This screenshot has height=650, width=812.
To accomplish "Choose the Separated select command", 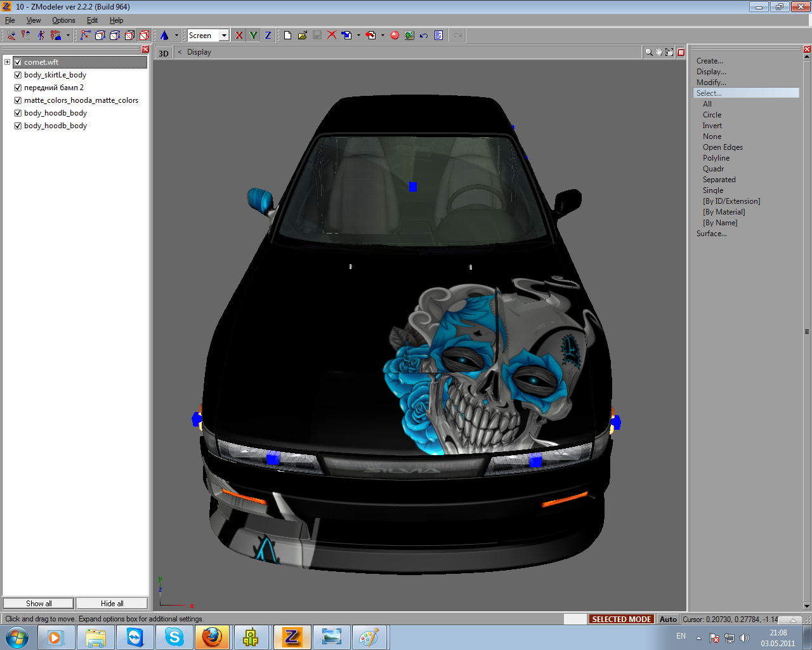I will 719,180.
